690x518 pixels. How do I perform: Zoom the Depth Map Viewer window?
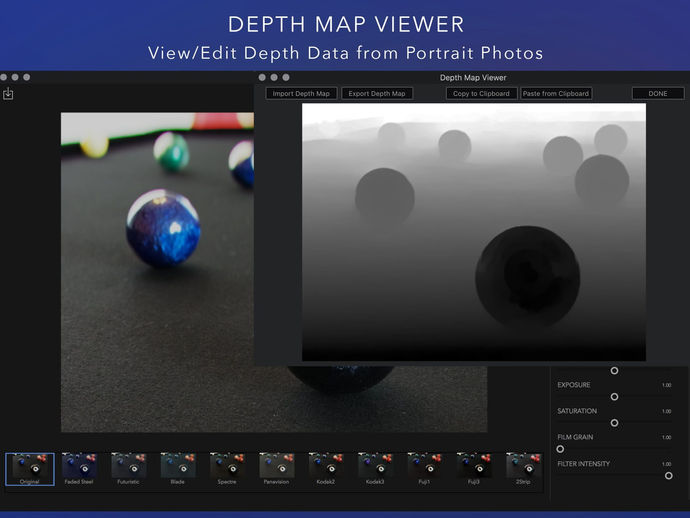[286, 77]
